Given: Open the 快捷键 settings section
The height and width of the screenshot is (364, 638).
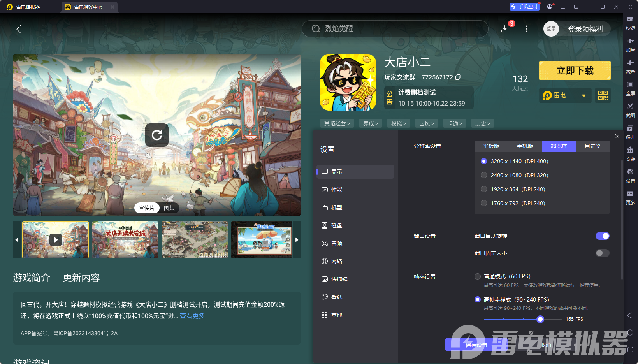Looking at the screenshot, I should pyautogui.click(x=355, y=279).
